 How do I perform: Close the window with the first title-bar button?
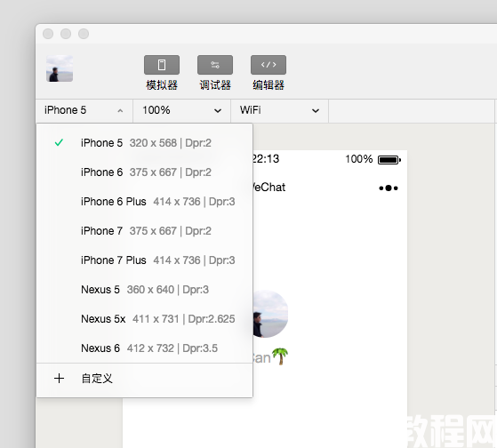(x=48, y=34)
